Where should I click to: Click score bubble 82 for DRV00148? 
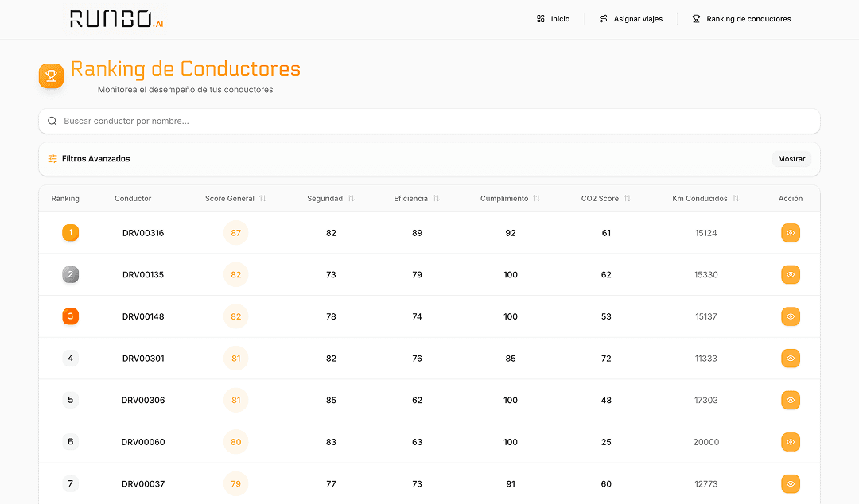click(235, 316)
